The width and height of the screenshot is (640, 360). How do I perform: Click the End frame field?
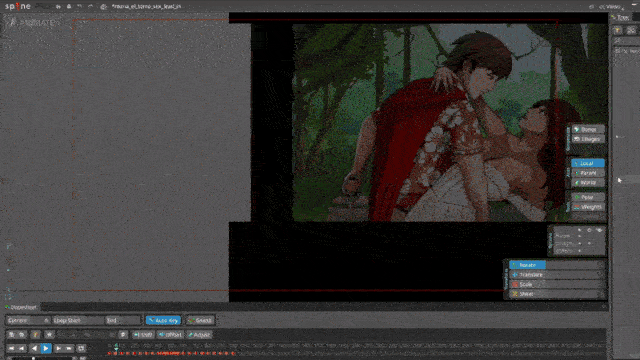tap(122, 320)
